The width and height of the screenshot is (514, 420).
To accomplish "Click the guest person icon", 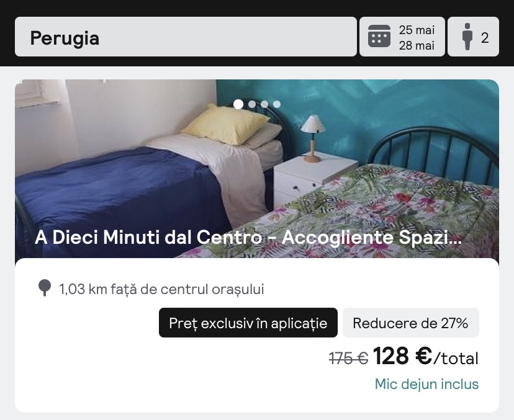I will tap(467, 37).
